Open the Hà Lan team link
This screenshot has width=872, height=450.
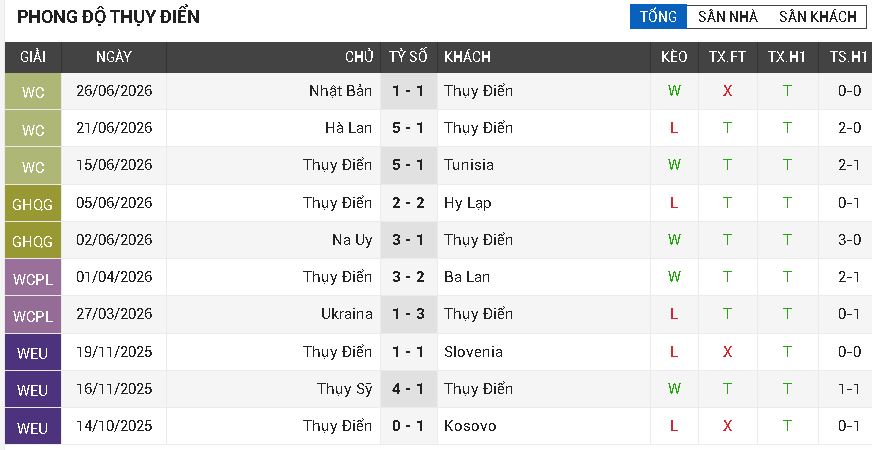pyautogui.click(x=348, y=128)
